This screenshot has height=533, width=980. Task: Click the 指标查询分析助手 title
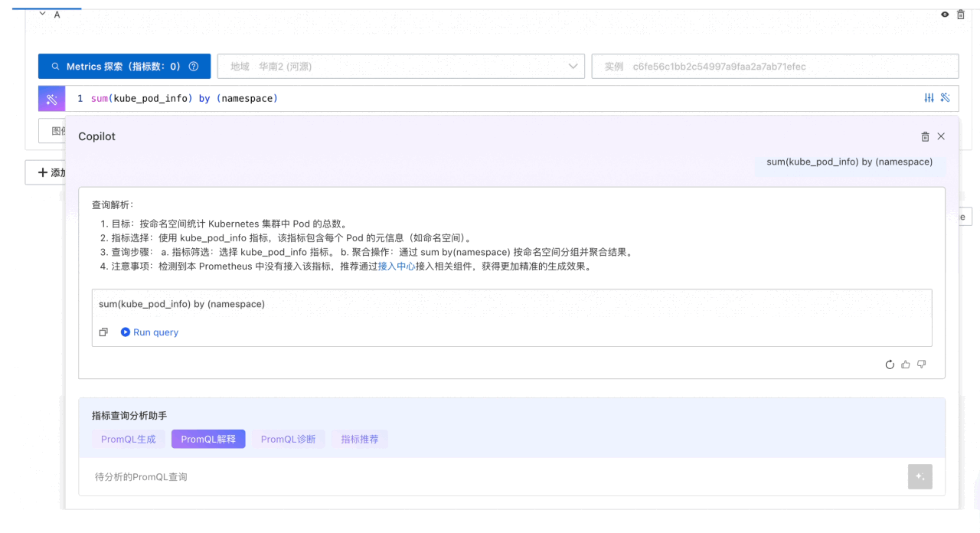129,416
